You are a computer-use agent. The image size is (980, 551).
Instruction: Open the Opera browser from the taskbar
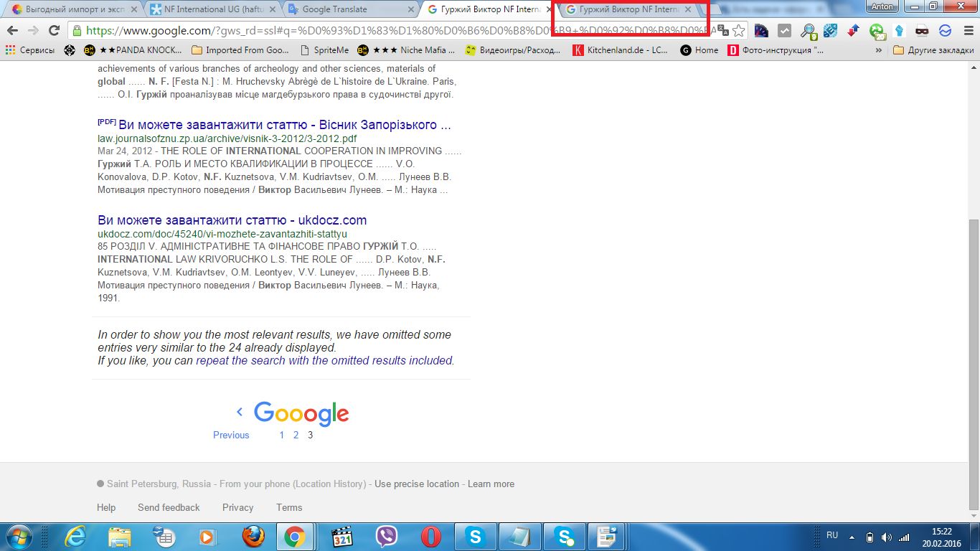(431, 536)
